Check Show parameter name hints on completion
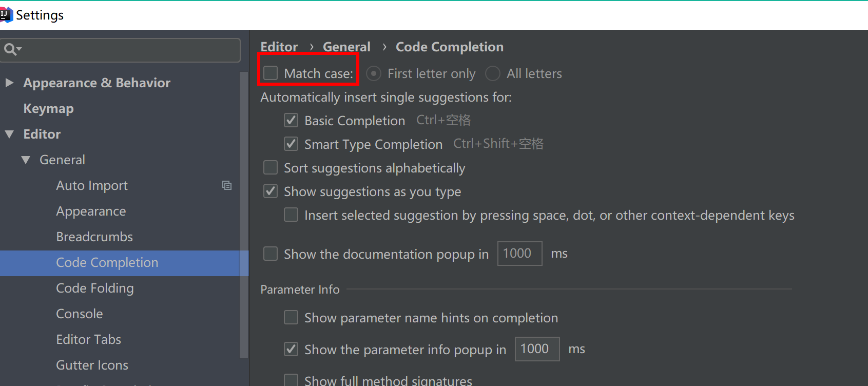Screen dimensions: 868x386 point(291,317)
